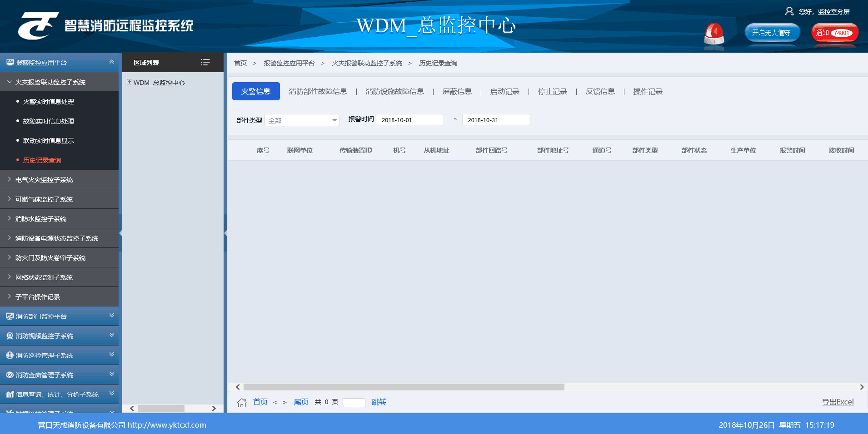Click the 导出Excel link
868x434 pixels.
[838, 402]
